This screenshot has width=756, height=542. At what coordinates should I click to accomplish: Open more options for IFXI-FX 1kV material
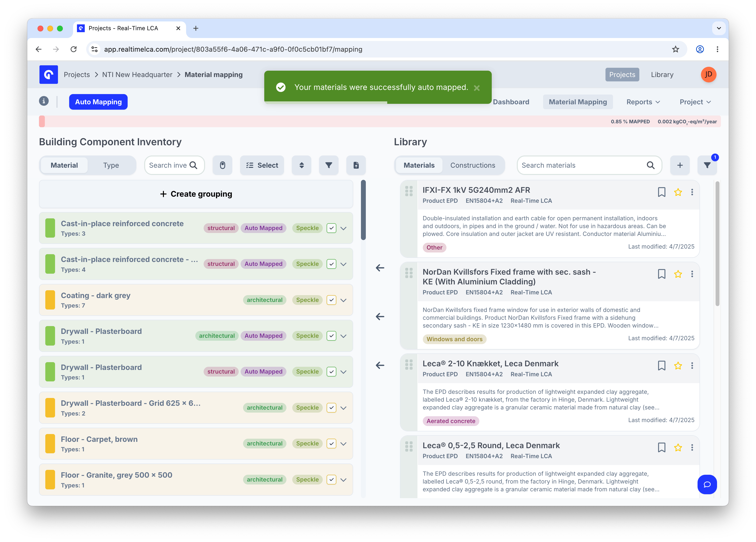(692, 192)
